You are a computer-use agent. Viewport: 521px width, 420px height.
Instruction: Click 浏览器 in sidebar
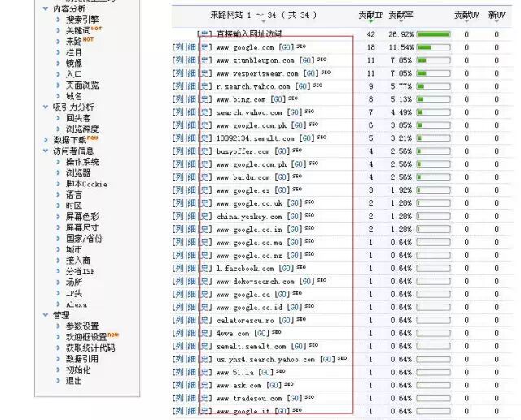(78, 173)
